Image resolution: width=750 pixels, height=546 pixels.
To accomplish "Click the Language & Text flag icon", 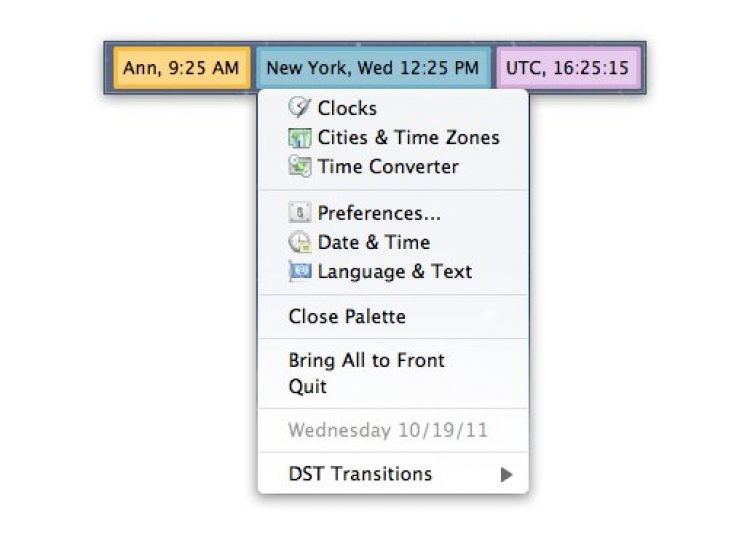I will click(x=299, y=271).
